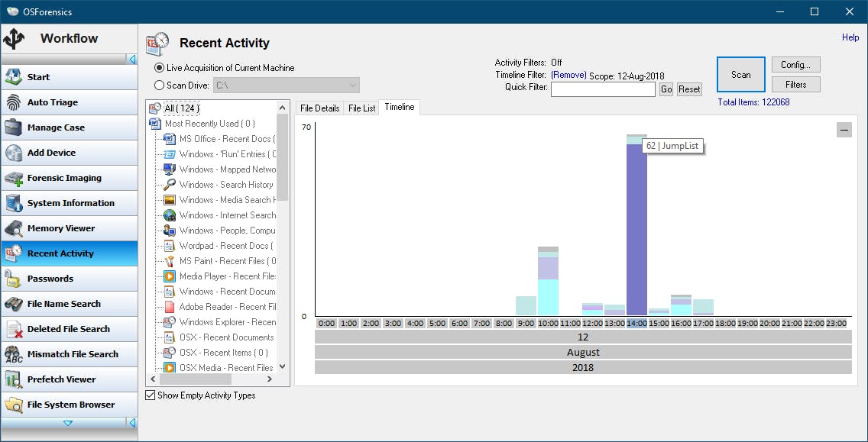Click the bottom collapse arrow of Workflow panel
Image resolution: width=868 pixels, height=442 pixels.
click(x=132, y=423)
